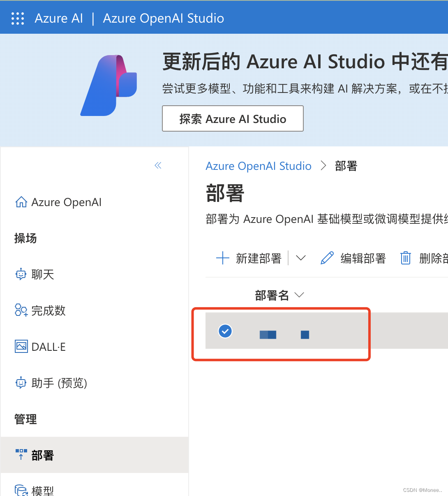Open the DALL·E playground
The width and height of the screenshot is (448, 496).
(21, 346)
